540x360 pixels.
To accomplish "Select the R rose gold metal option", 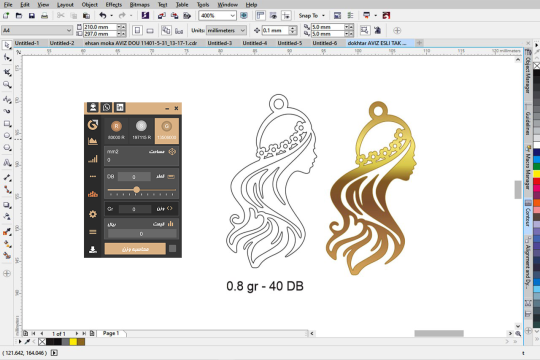I will tap(116, 131).
